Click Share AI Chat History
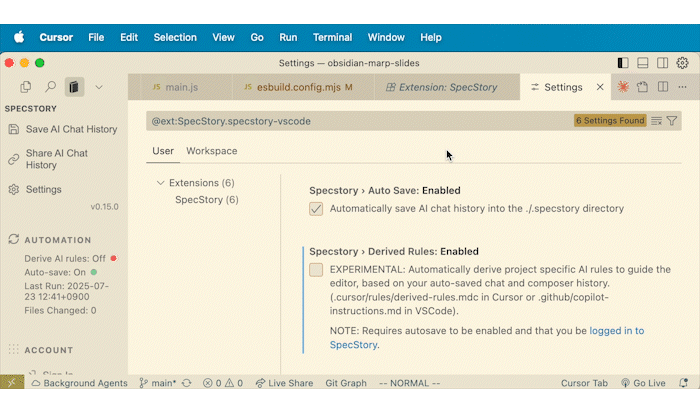The height and width of the screenshot is (414, 700). (57, 159)
